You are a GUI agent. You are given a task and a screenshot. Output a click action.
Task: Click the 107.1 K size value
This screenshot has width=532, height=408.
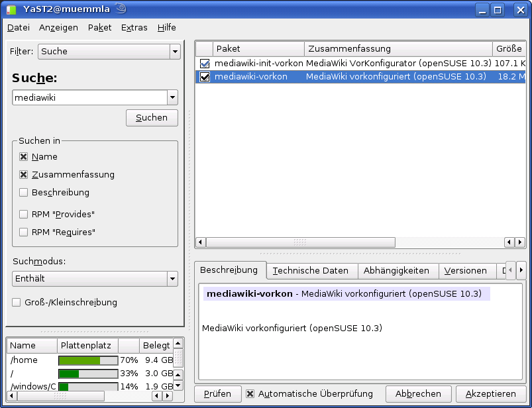510,64
